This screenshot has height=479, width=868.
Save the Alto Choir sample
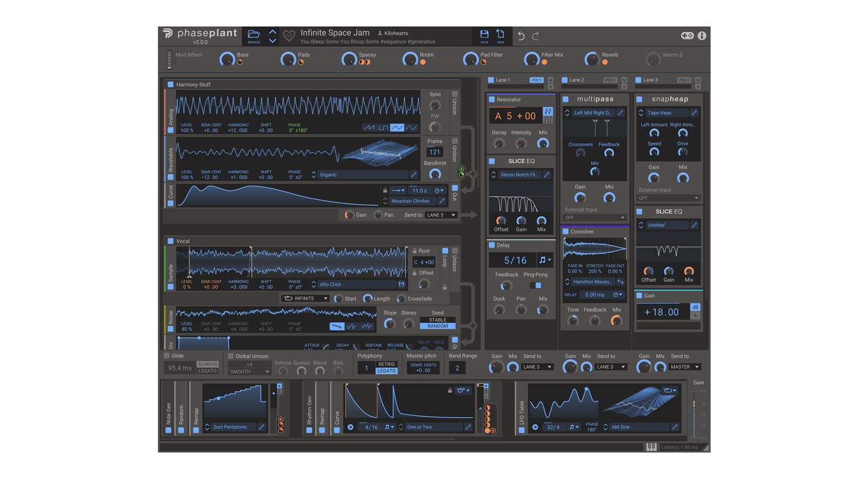click(401, 285)
